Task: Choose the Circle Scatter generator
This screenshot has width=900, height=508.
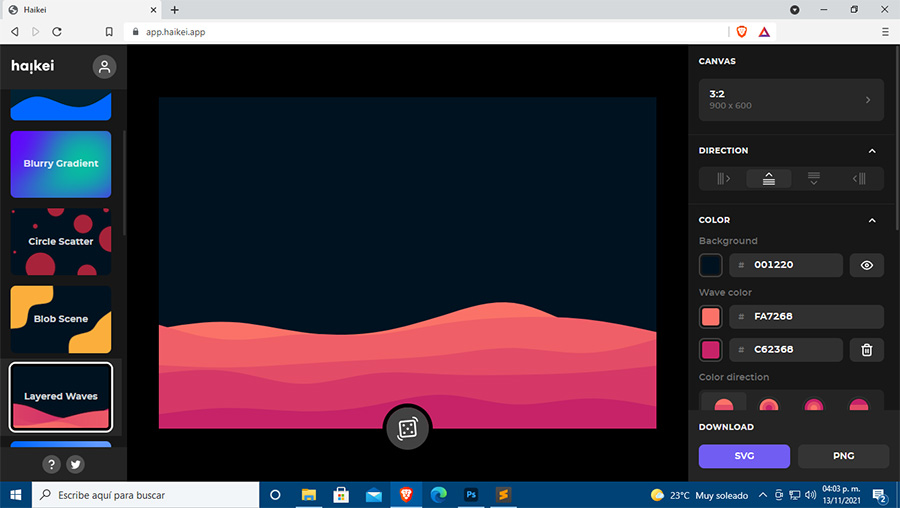Action: point(61,242)
